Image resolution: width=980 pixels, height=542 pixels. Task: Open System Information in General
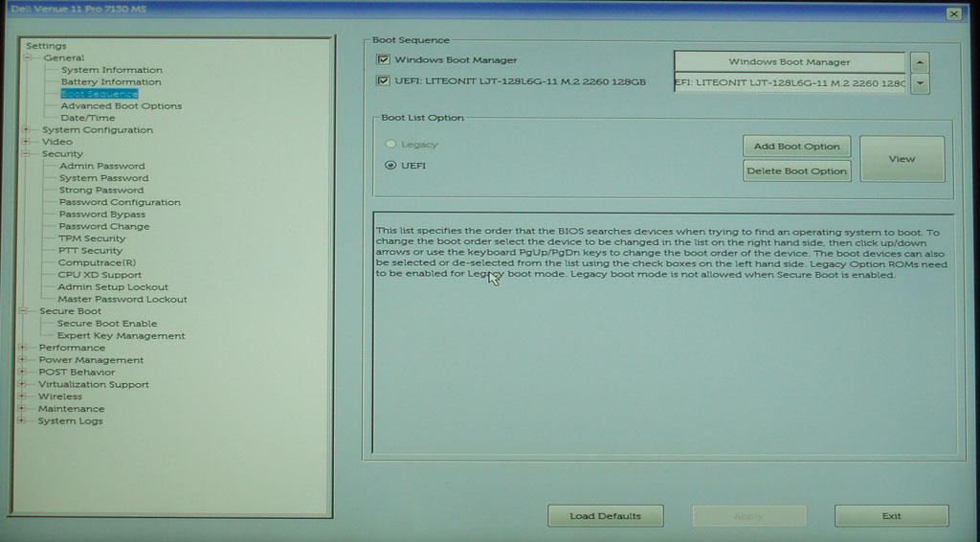pos(111,70)
